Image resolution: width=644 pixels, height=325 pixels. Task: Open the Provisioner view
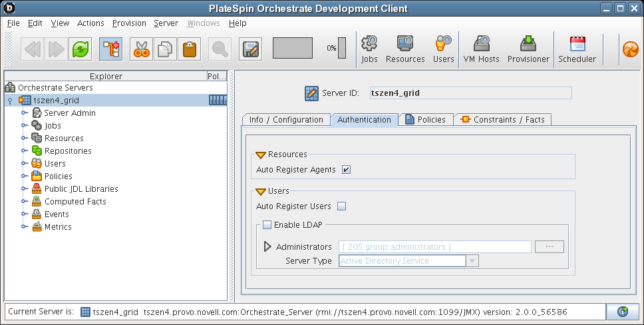pos(528,49)
